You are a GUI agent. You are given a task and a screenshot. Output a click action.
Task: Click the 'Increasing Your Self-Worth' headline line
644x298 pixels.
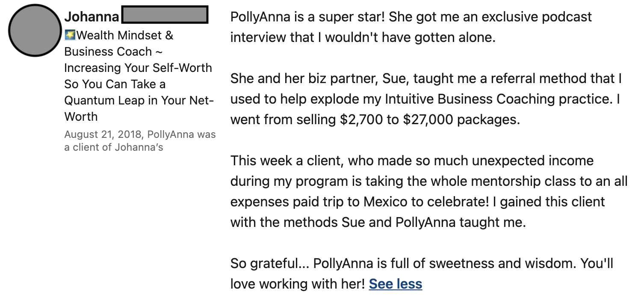coord(138,68)
